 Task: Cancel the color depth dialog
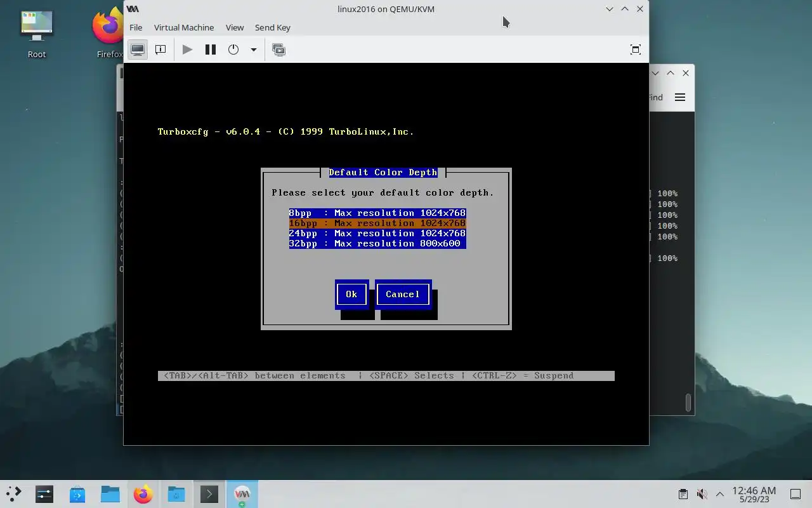pyautogui.click(x=403, y=294)
